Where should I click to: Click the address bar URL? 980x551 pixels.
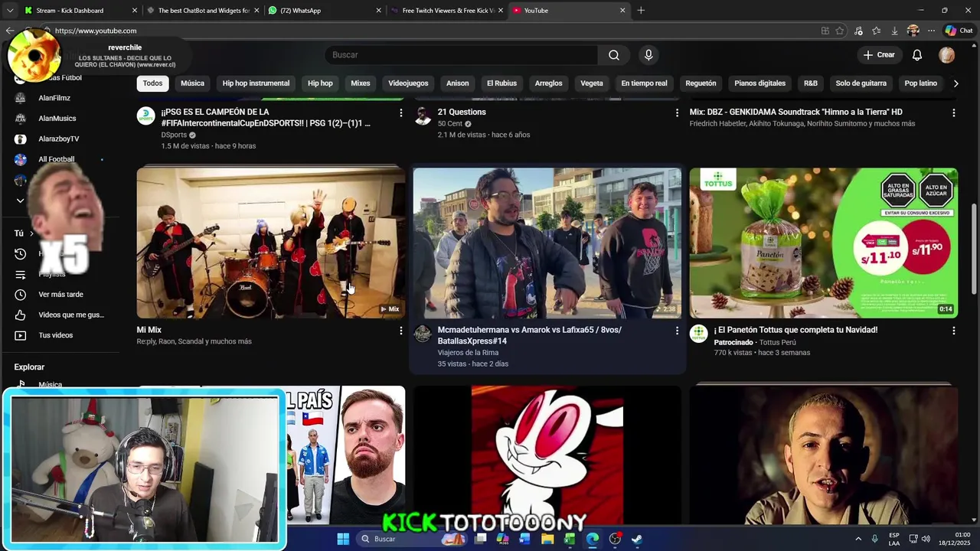tap(96, 31)
